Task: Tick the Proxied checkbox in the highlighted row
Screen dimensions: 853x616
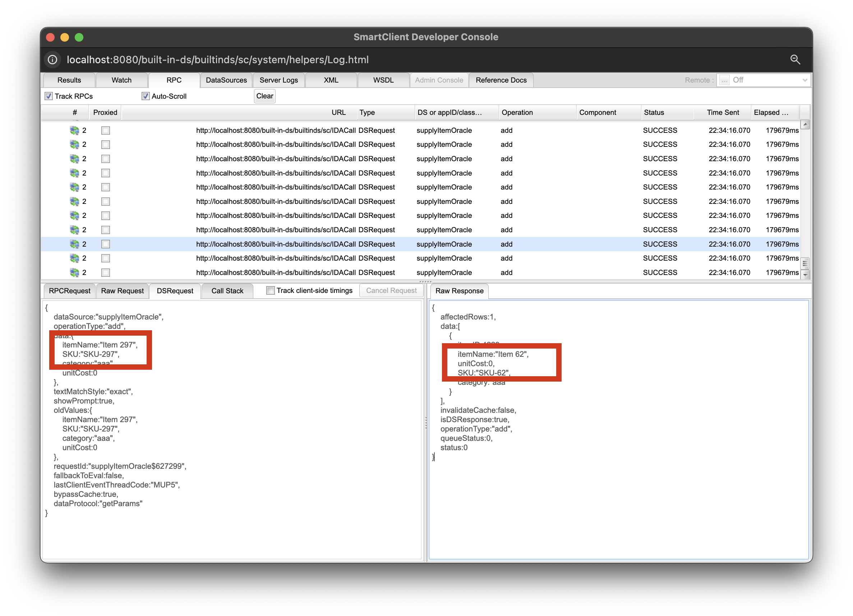Action: pyautogui.click(x=106, y=244)
